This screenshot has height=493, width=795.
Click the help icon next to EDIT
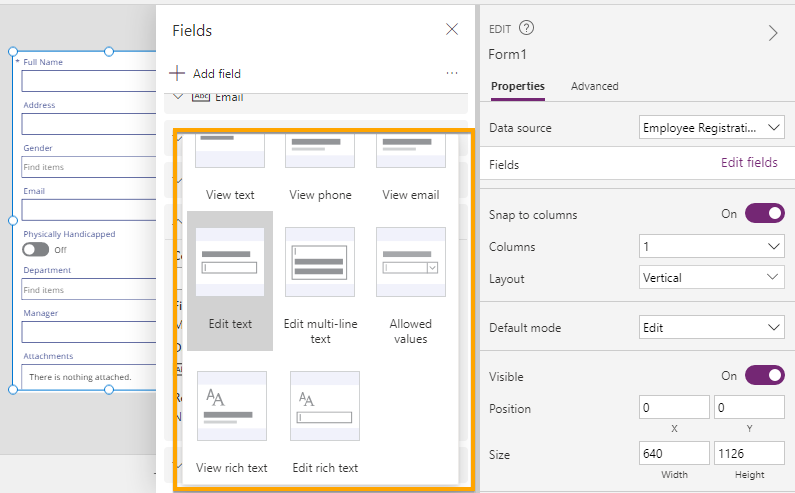tap(527, 29)
